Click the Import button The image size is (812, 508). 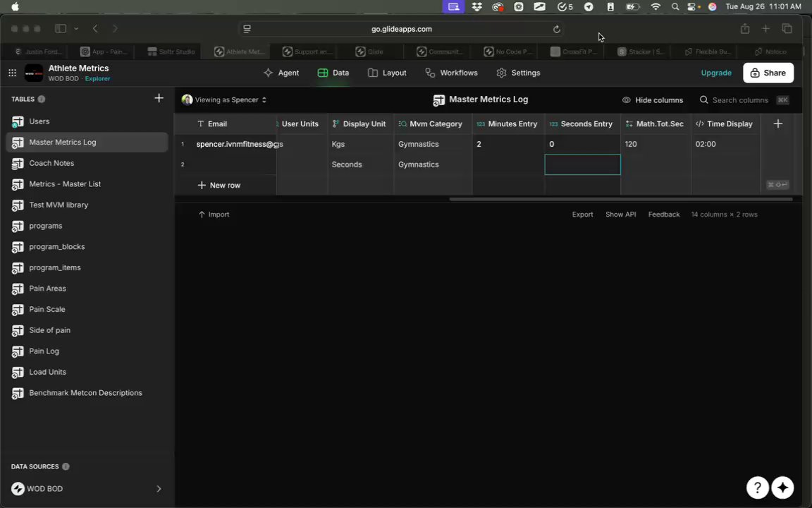click(214, 214)
